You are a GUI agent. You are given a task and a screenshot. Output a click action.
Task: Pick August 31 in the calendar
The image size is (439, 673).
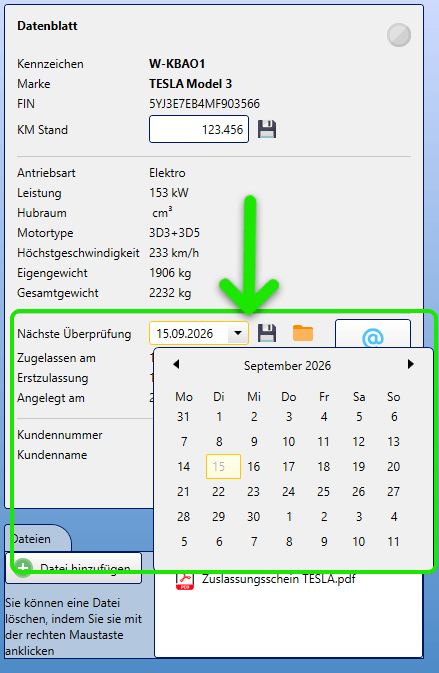tap(183, 416)
